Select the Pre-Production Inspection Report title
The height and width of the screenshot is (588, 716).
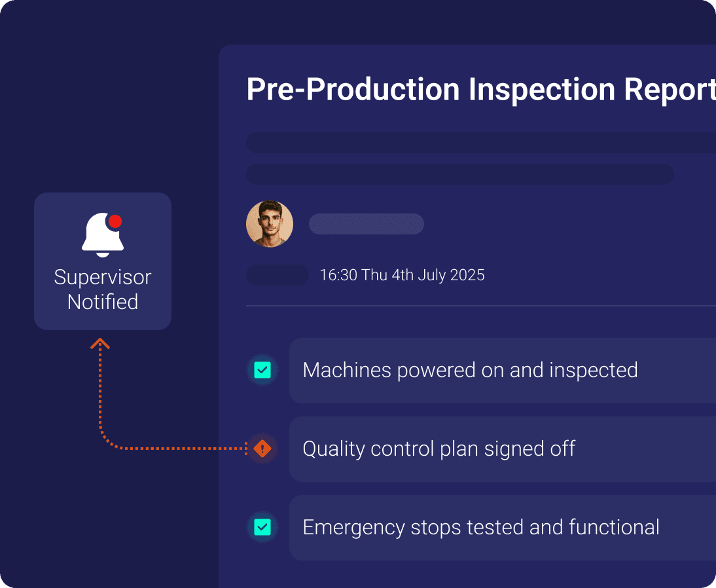point(480,90)
